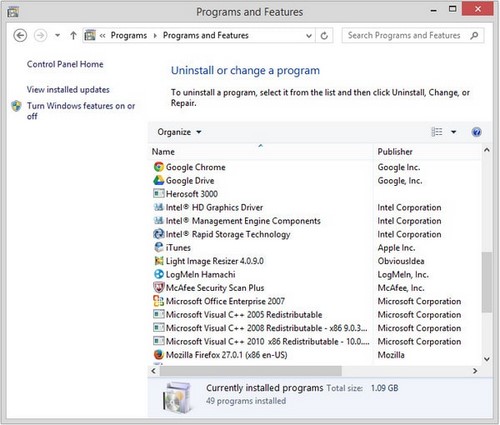The width and height of the screenshot is (500, 425).
Task: Select Visual C++ 2010 Redistributable icon
Action: tap(158, 341)
